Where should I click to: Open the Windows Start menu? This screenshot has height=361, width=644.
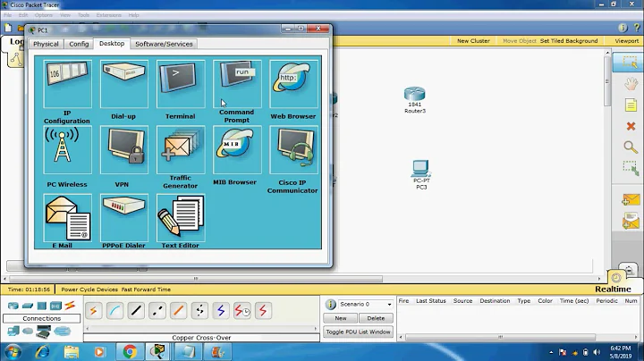[13, 352]
